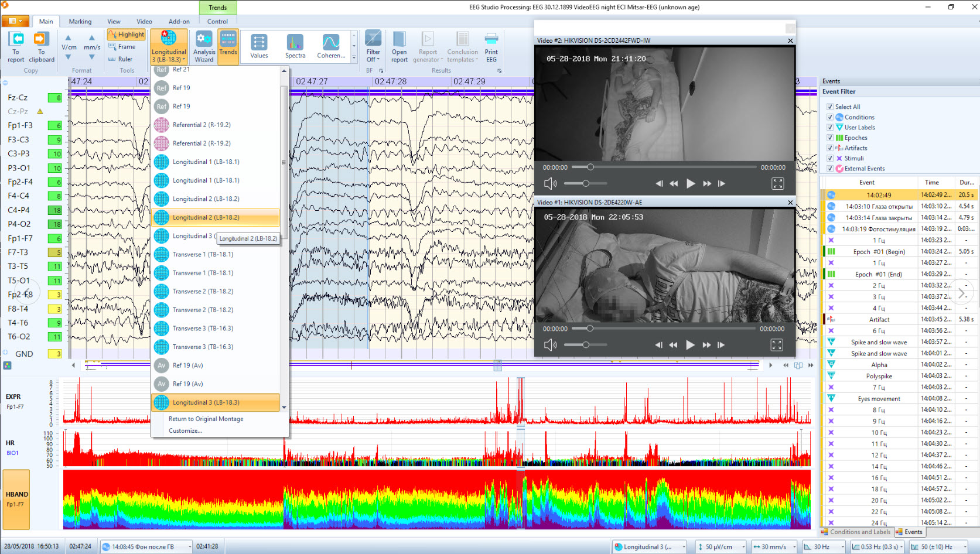Click the Print EEG icon
980x554 pixels.
491,40
